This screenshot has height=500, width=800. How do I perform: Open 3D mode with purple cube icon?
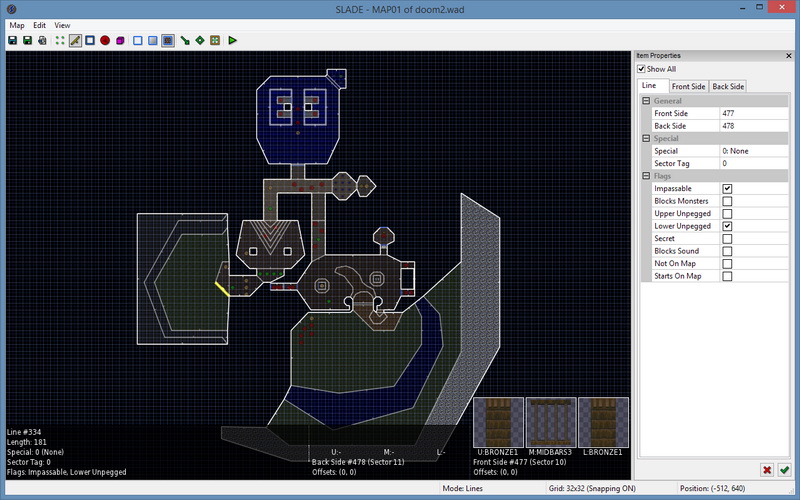[x=120, y=41]
